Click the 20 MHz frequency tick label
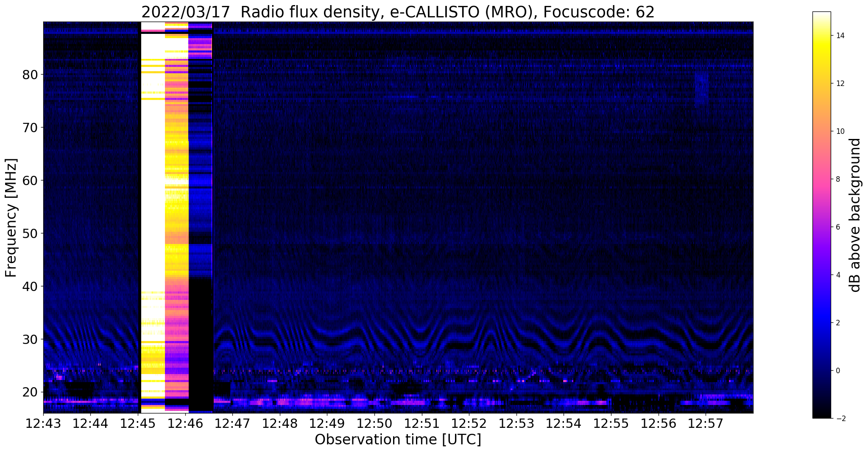The width and height of the screenshot is (868, 452). 30,392
